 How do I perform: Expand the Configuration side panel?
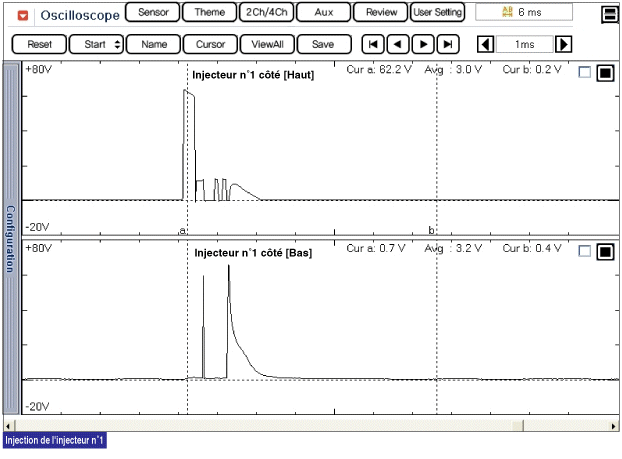click(x=10, y=240)
